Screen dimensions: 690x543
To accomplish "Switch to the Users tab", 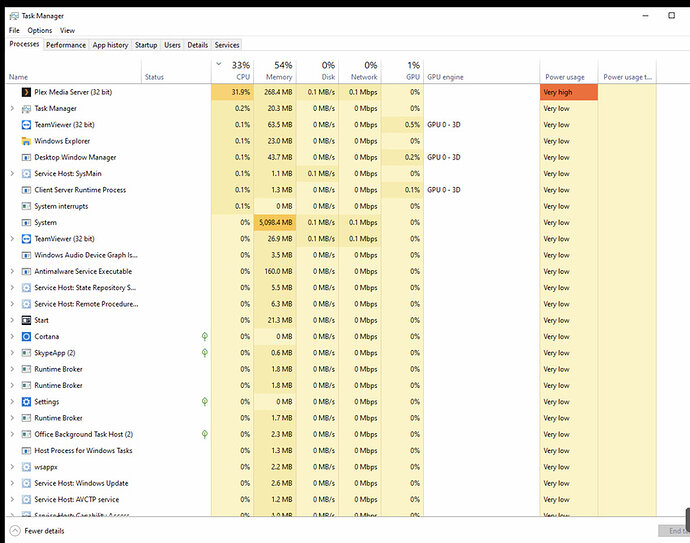I will [x=172, y=45].
